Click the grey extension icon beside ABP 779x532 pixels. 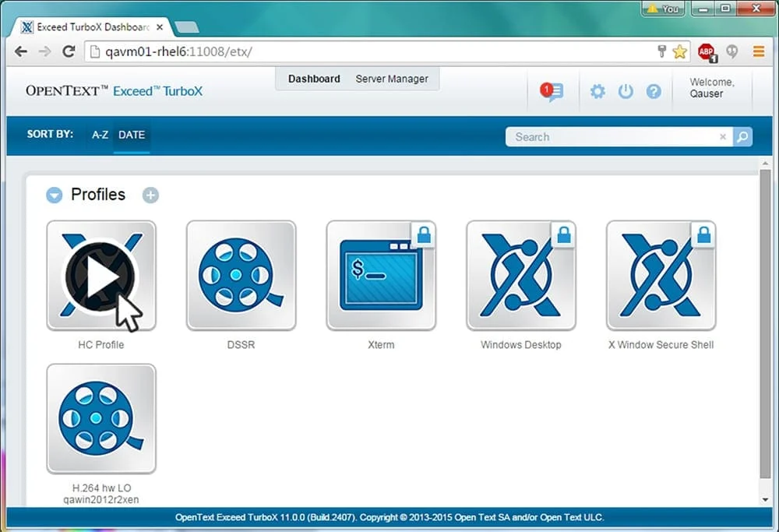pyautogui.click(x=731, y=51)
